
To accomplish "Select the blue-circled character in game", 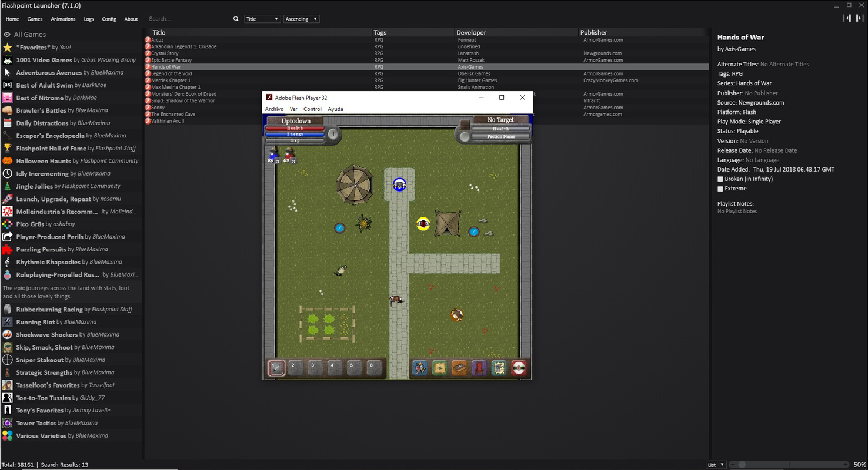I will (x=399, y=185).
